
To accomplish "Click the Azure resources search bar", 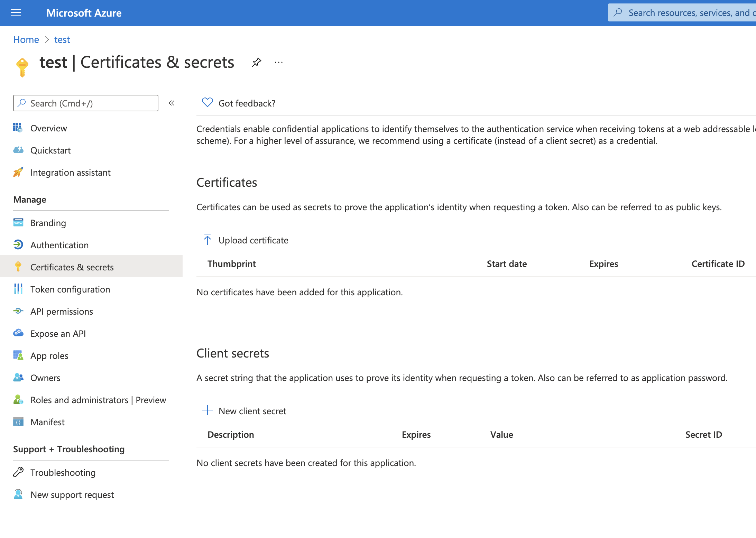I will coord(688,12).
